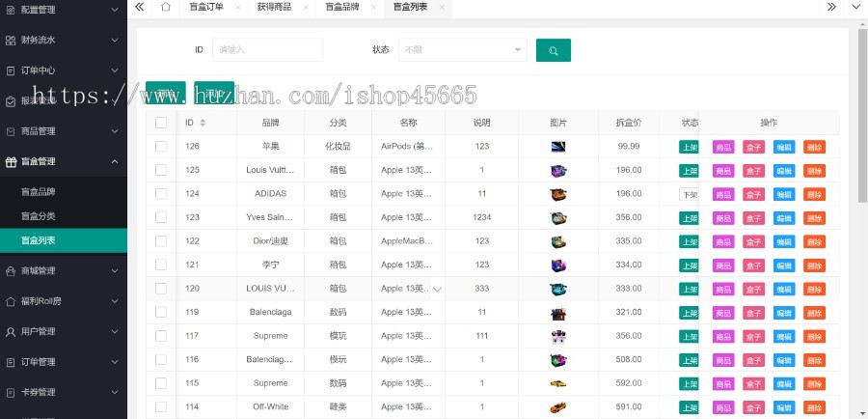Click the double left arrow tab scroller
The image size is (868, 419).
(x=140, y=7)
